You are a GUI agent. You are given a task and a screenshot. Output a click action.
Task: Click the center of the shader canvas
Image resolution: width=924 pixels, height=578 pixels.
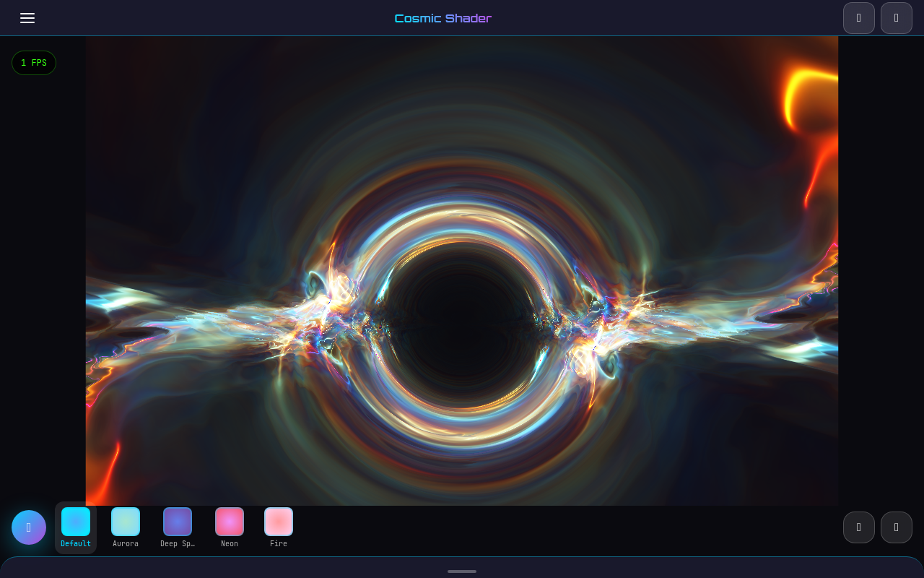coord(462,271)
